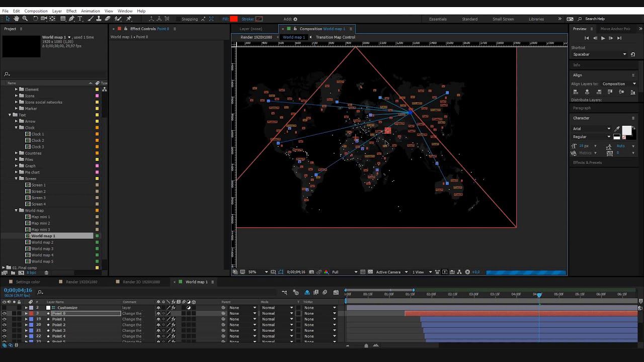Hide the Point 1 layer eye

(x=5, y=319)
